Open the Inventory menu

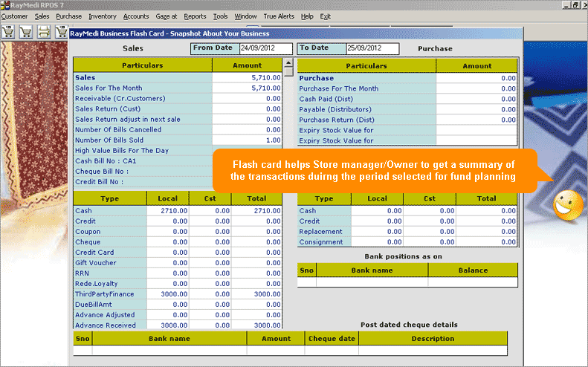point(102,16)
